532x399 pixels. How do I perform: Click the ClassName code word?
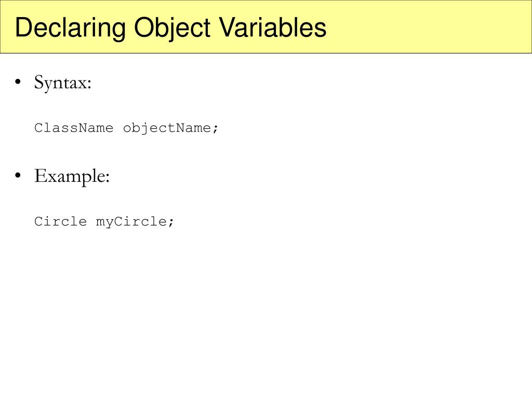(74, 128)
